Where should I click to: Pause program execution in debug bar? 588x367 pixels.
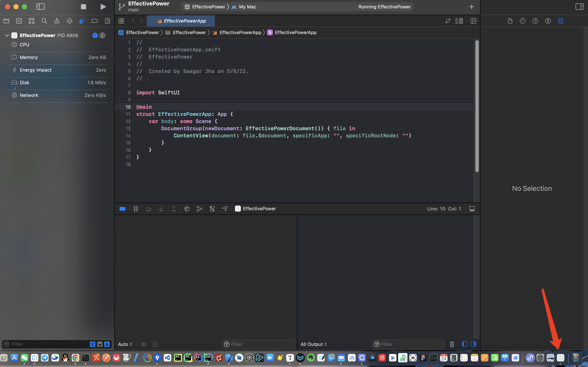tap(136, 209)
